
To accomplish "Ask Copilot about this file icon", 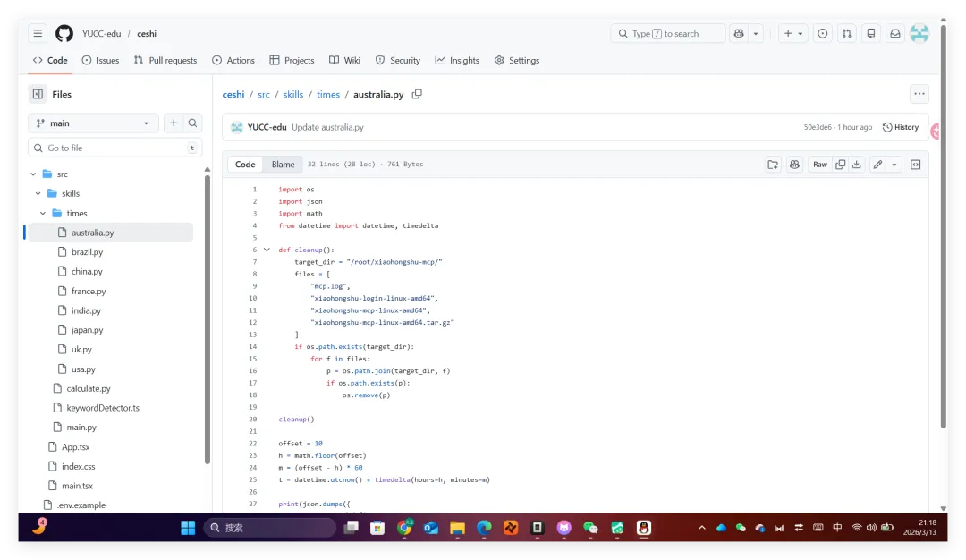I will [795, 165].
